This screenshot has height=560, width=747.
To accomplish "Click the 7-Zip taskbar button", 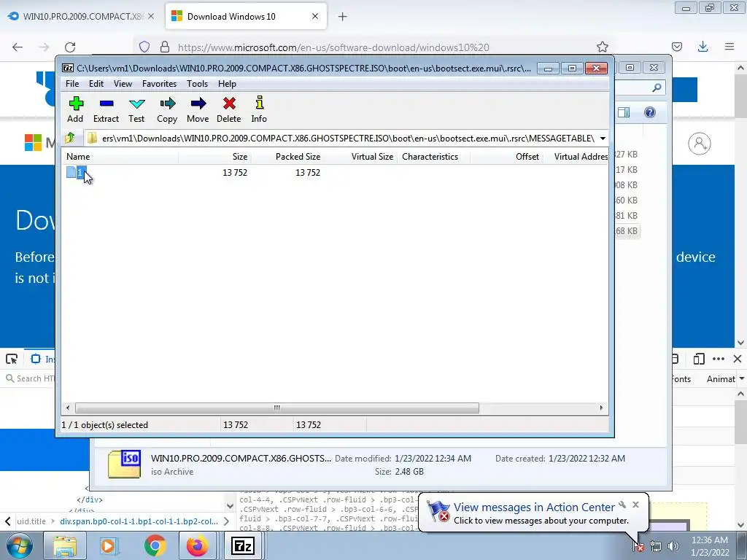I will click(x=242, y=545).
